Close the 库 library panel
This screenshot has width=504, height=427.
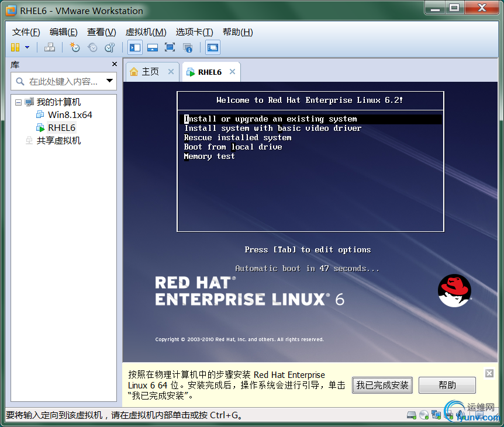[x=115, y=64]
